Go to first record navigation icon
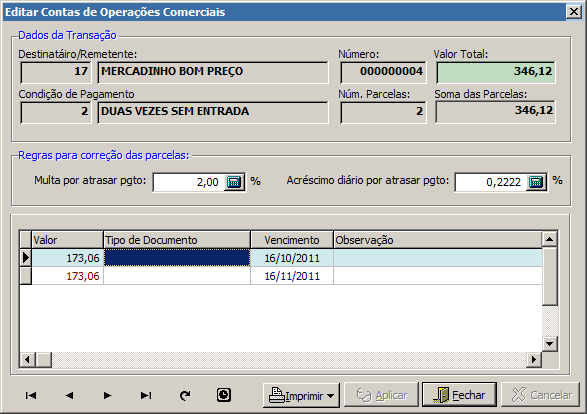 tap(31, 395)
